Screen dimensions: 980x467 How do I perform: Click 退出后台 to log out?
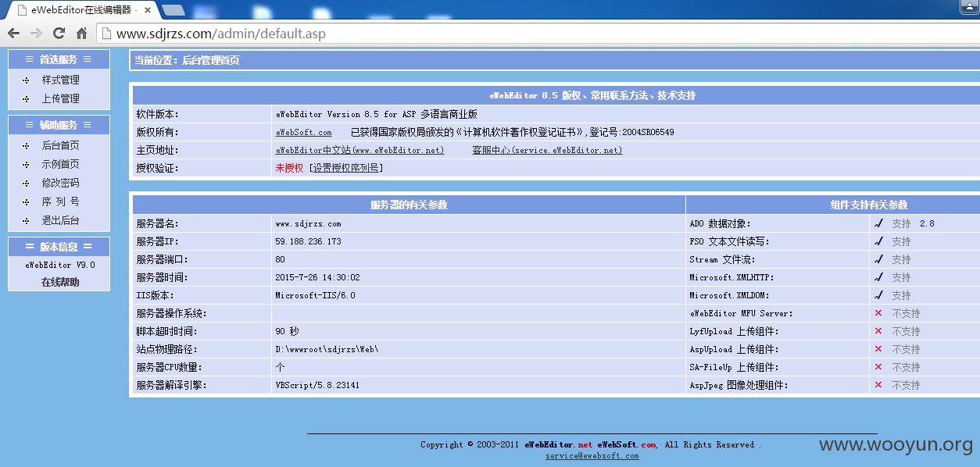[60, 220]
